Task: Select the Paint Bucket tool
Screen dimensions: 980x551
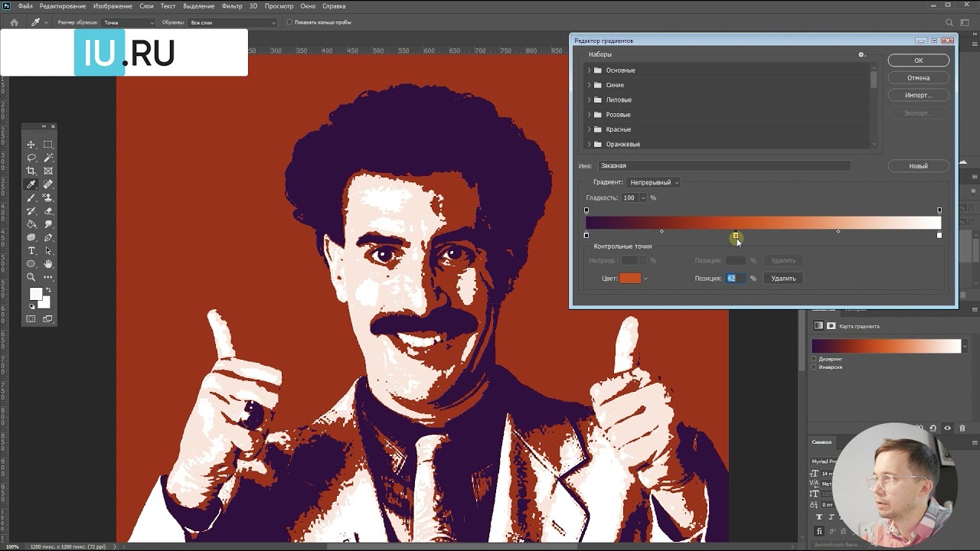Action: [31, 224]
